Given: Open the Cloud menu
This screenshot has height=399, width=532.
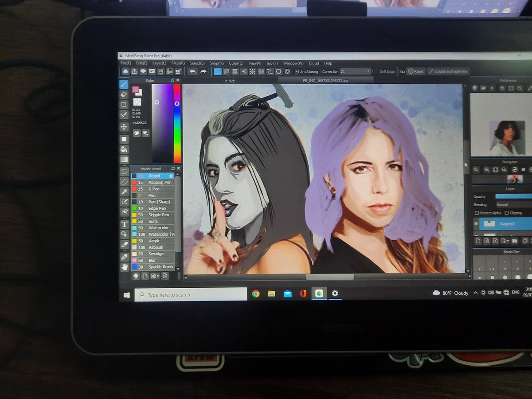Looking at the screenshot, I should tap(314, 63).
